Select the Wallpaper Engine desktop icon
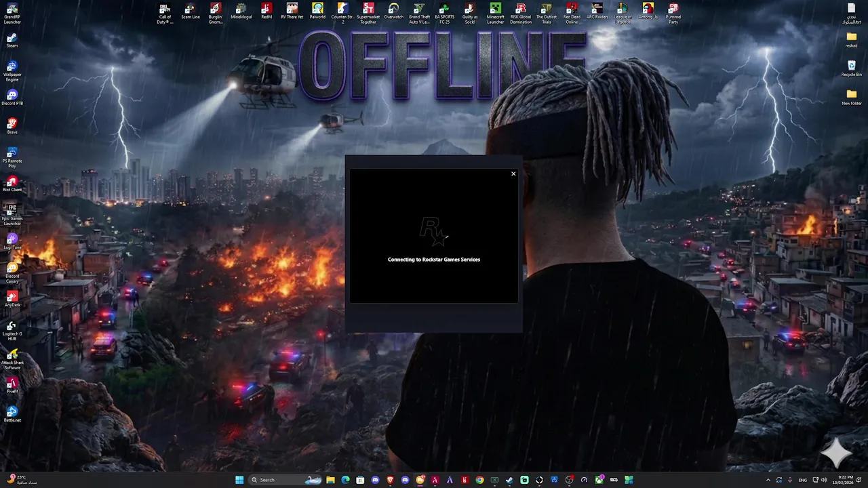This screenshot has height=488, width=868. (x=12, y=71)
